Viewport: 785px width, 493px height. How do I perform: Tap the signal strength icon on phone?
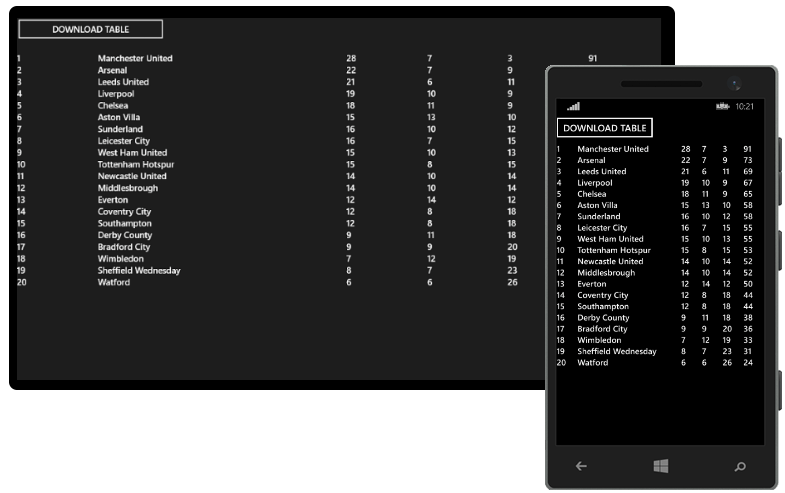pyautogui.click(x=574, y=106)
